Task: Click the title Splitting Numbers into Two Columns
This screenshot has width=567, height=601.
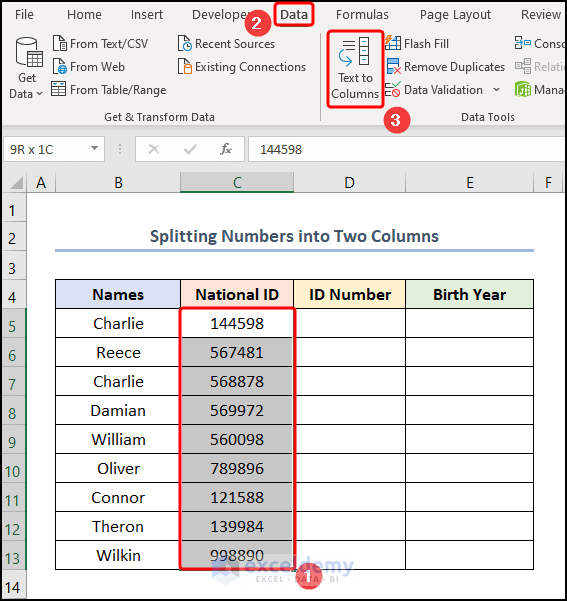Action: pyautogui.click(x=294, y=236)
